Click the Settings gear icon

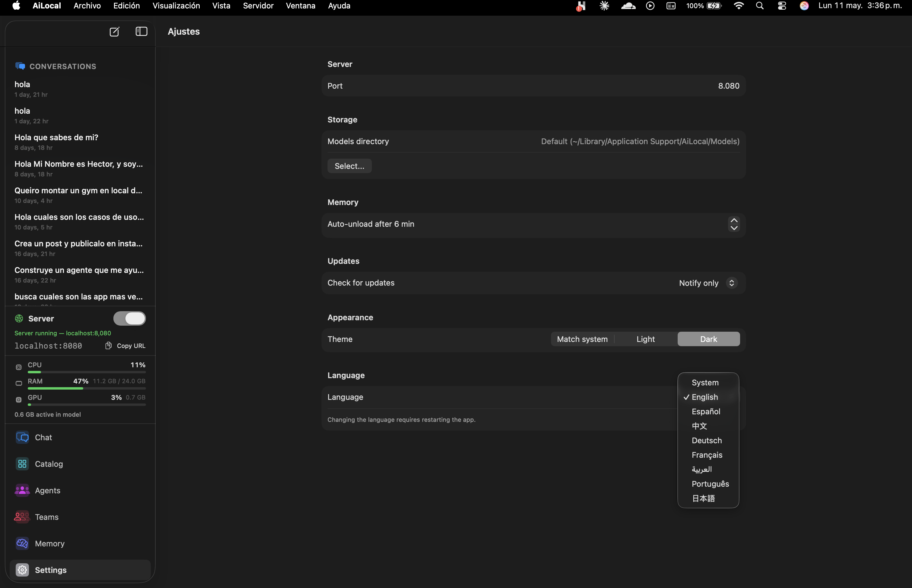22,570
